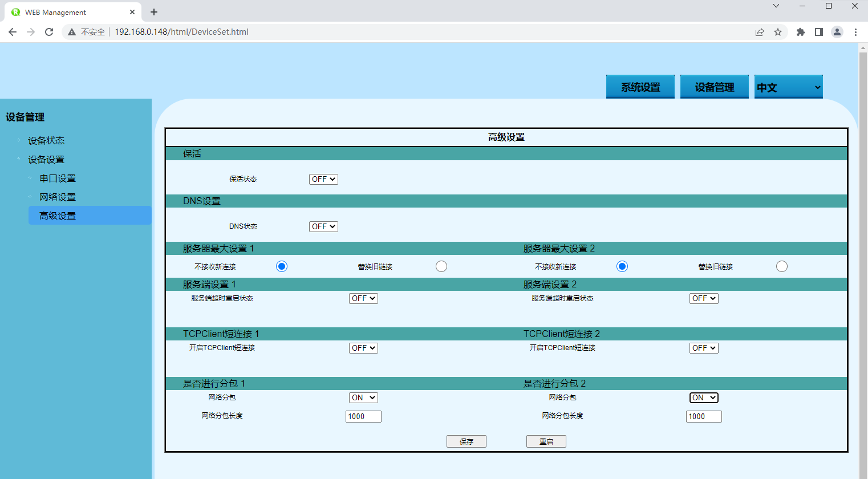Expand the 中文 language selector
This screenshot has height=479, width=868.
pos(788,87)
